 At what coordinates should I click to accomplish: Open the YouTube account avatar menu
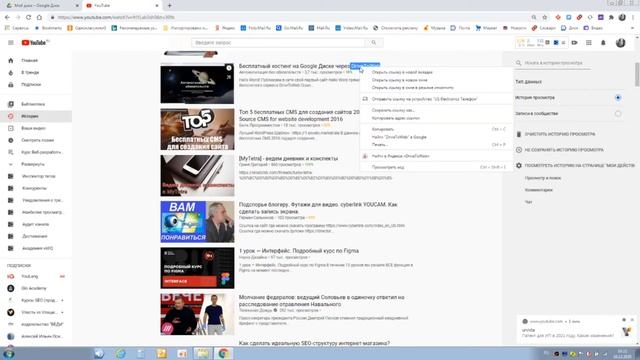point(620,42)
